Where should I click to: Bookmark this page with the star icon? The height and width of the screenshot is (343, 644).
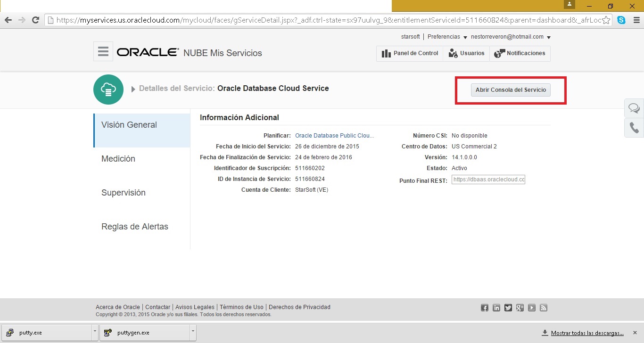click(x=606, y=20)
